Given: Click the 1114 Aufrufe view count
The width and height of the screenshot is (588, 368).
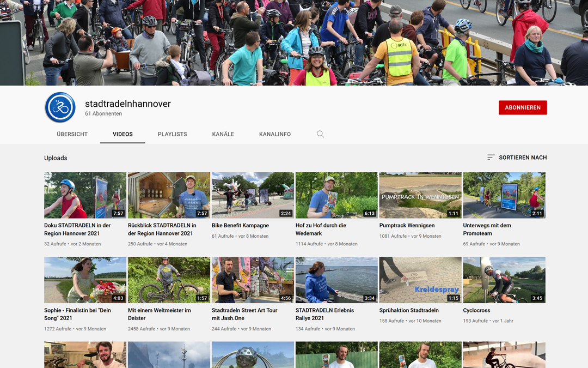Looking at the screenshot, I should tap(309, 244).
